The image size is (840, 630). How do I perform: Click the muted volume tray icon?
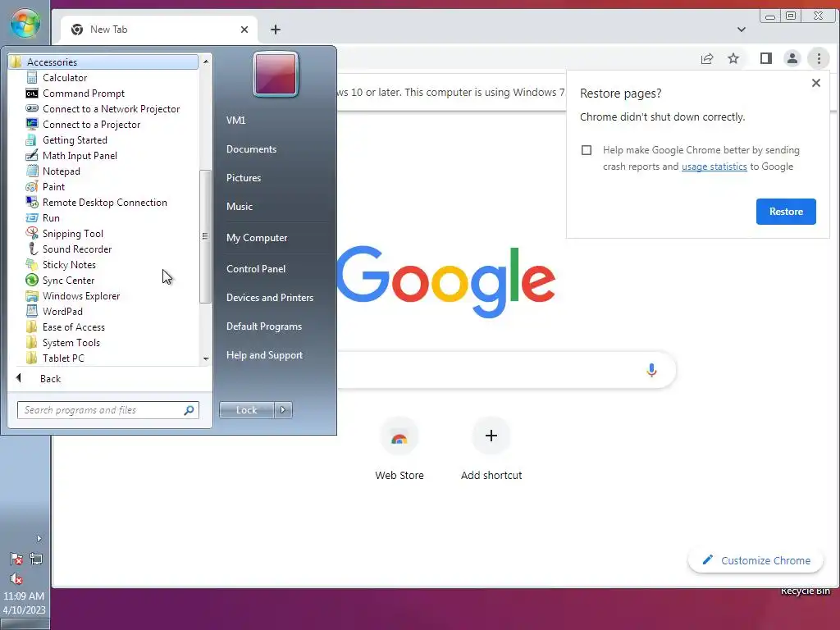[16, 578]
